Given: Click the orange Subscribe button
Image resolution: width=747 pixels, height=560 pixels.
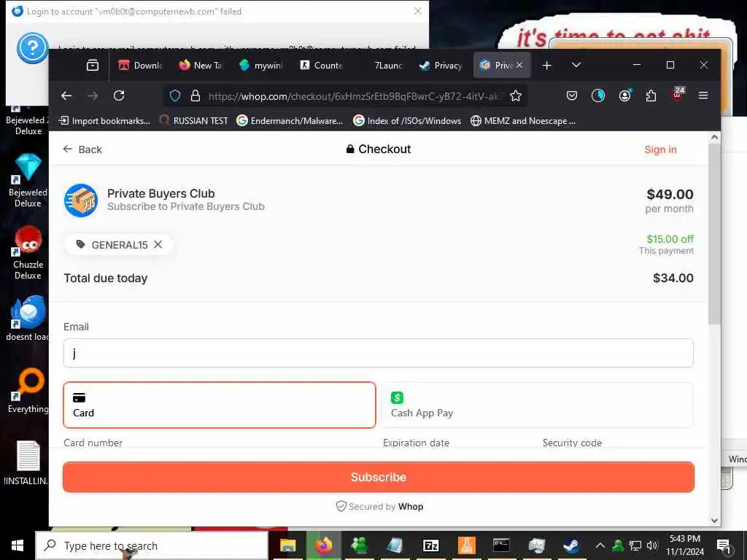Looking at the screenshot, I should [379, 477].
